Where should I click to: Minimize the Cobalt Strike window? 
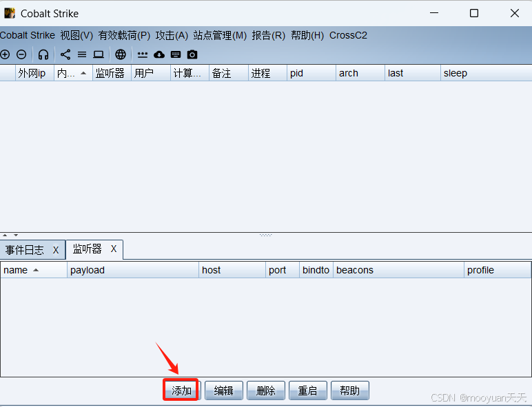(x=434, y=13)
